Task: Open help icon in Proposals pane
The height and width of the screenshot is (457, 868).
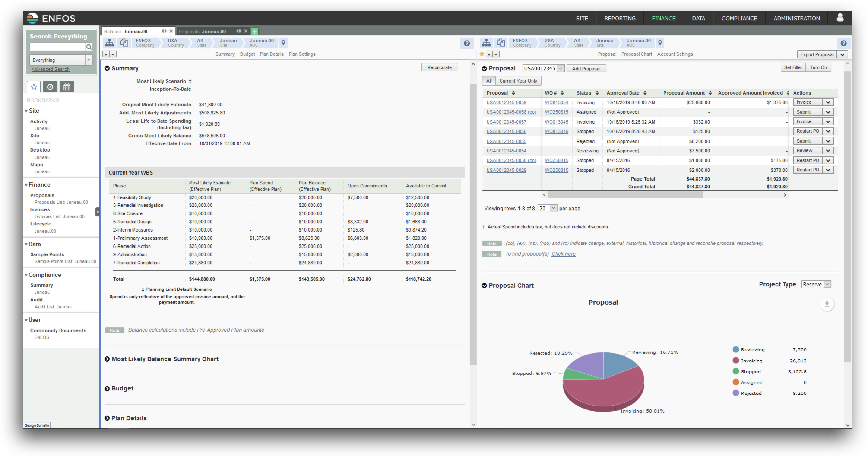Action: click(x=843, y=43)
